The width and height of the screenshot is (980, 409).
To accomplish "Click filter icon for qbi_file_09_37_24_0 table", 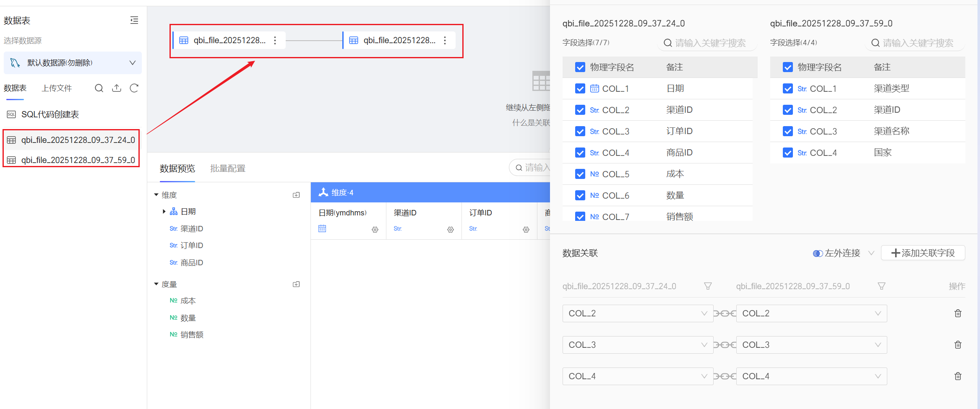I will point(708,286).
